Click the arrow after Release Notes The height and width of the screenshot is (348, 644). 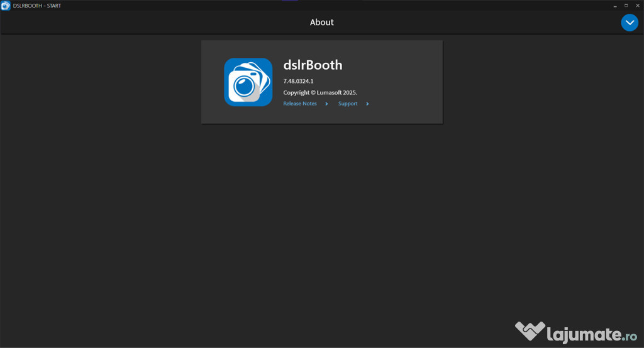pos(326,104)
